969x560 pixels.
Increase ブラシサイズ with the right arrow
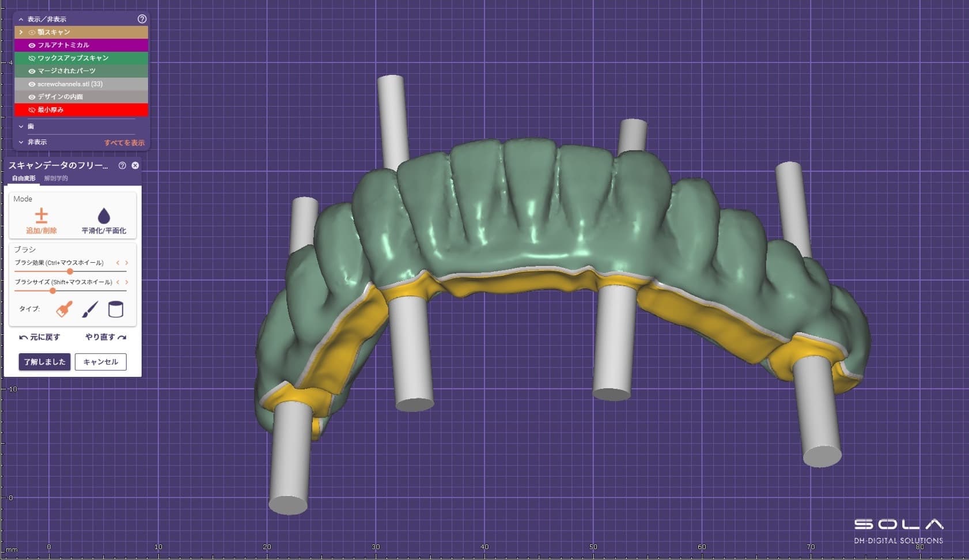click(127, 282)
